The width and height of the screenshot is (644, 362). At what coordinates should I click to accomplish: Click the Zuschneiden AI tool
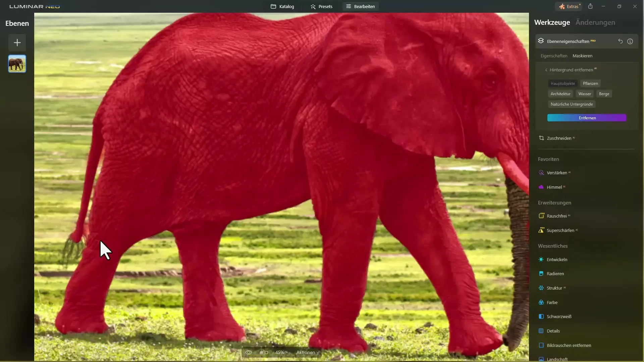[559, 138]
